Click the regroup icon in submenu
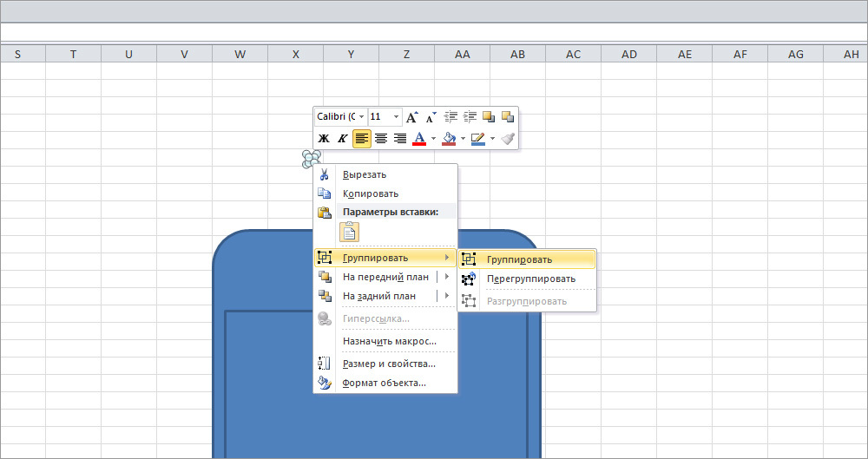Image resolution: width=868 pixels, height=459 pixels. 469,279
